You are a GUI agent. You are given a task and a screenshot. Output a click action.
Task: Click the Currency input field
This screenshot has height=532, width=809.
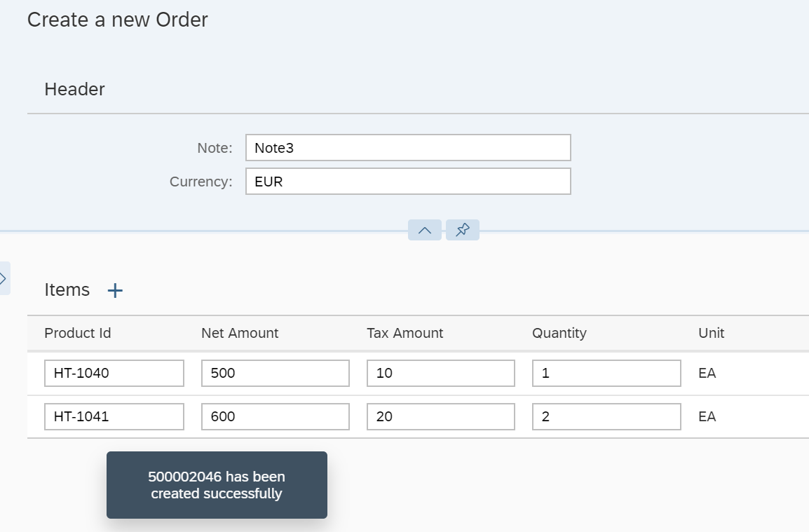pos(408,182)
